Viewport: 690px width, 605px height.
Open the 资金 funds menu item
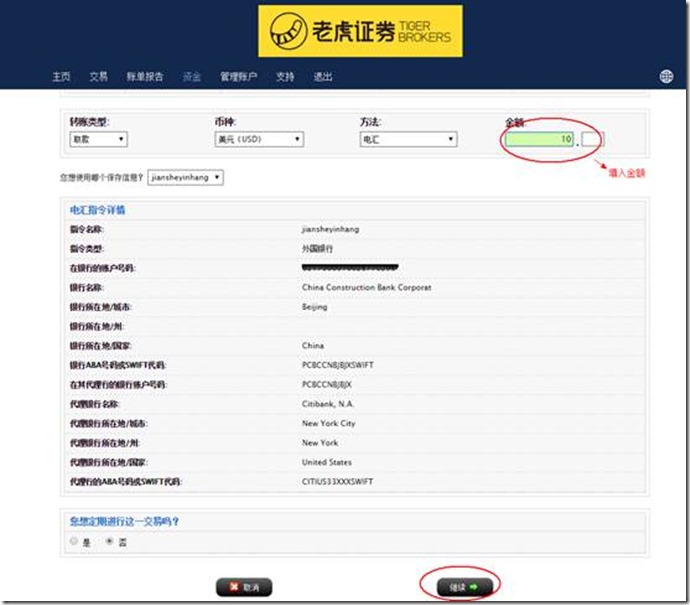coord(192,77)
